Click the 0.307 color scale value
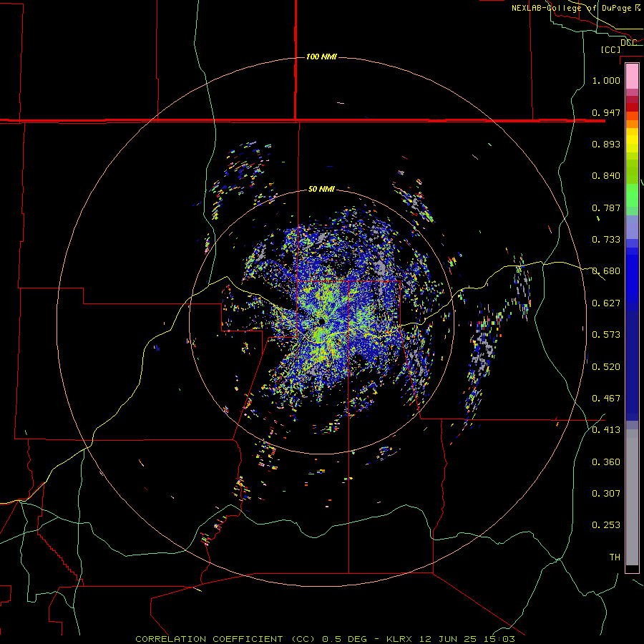Viewport: 644px width, 644px height. 606,494
